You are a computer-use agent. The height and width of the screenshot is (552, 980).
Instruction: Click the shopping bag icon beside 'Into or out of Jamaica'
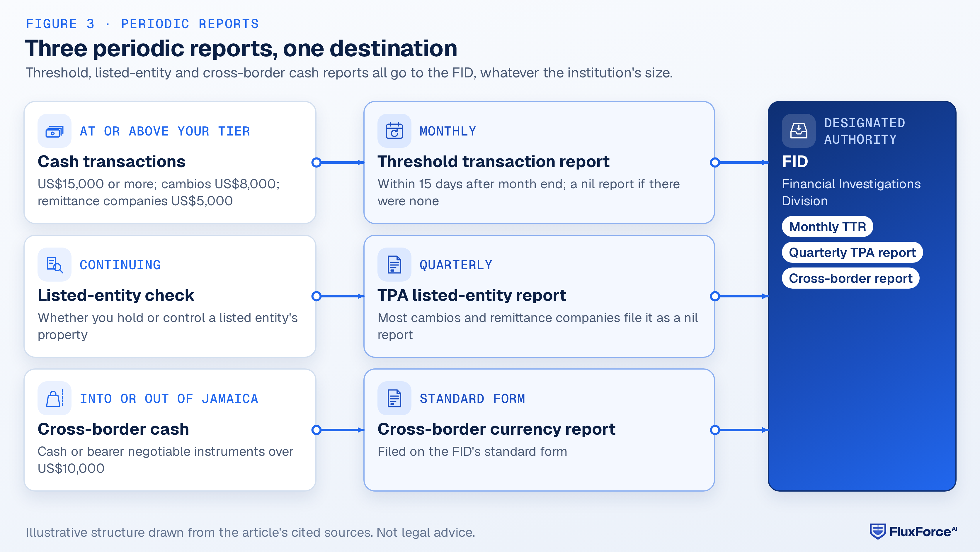55,398
